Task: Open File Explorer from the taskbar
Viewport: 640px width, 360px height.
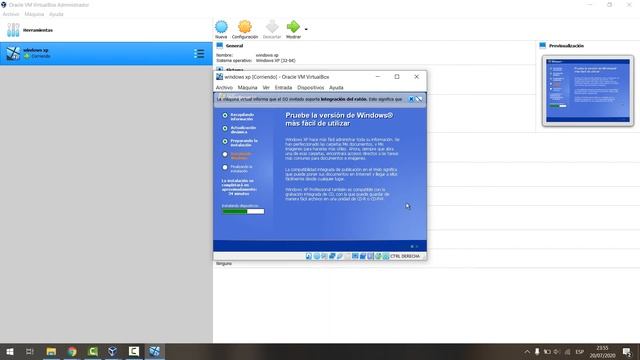Action: pos(51,351)
